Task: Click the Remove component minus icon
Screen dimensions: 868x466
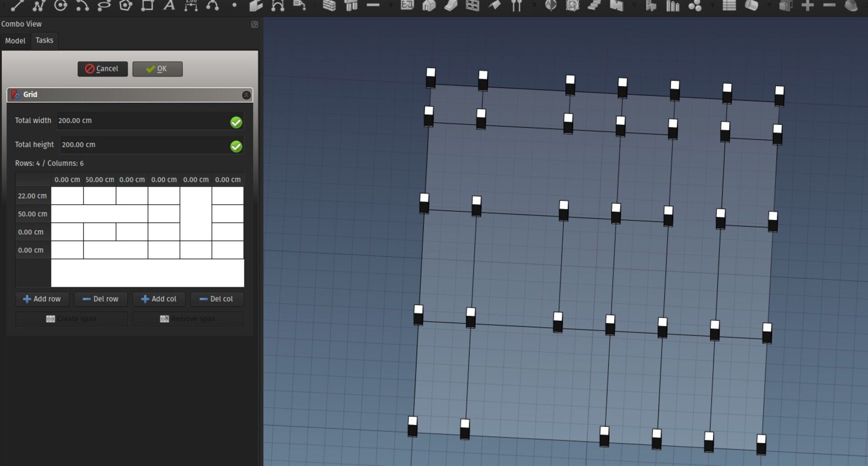Action: click(x=829, y=5)
